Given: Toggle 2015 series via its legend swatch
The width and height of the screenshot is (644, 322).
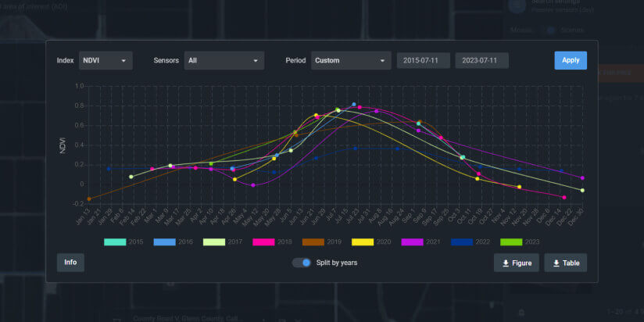Looking at the screenshot, I should [x=115, y=242].
